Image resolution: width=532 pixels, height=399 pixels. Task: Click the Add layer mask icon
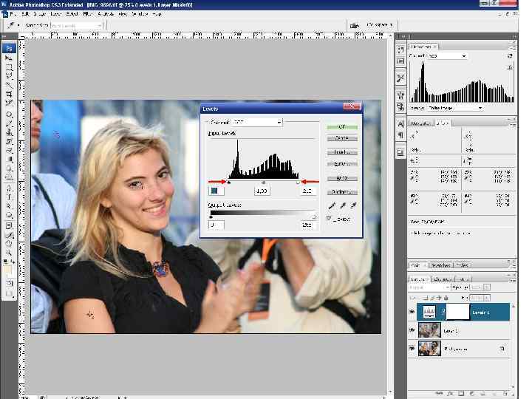pyautogui.click(x=461, y=394)
